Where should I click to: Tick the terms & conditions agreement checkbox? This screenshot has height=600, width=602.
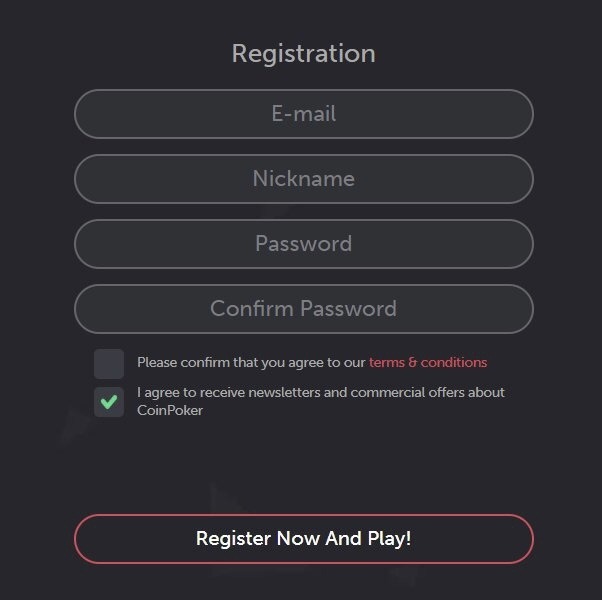(x=109, y=363)
